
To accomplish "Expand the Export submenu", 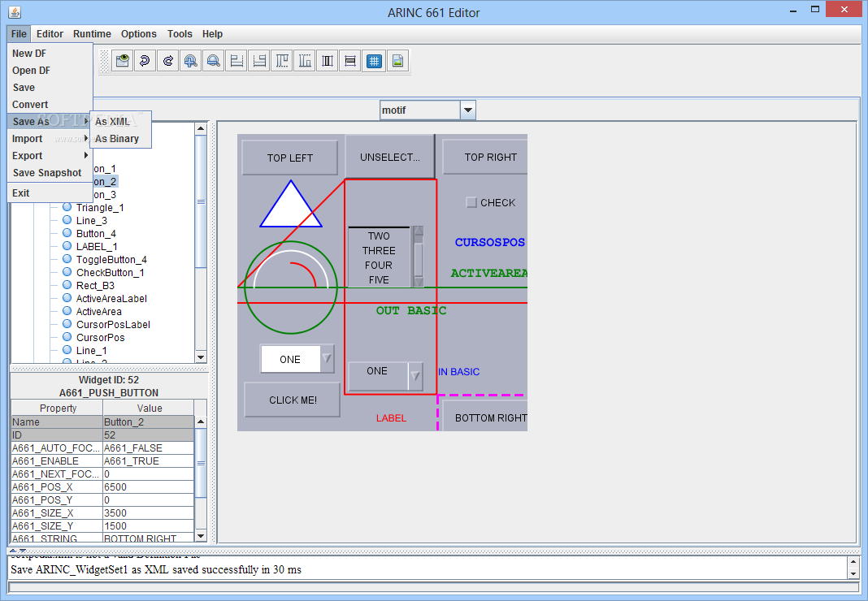I will click(x=50, y=155).
